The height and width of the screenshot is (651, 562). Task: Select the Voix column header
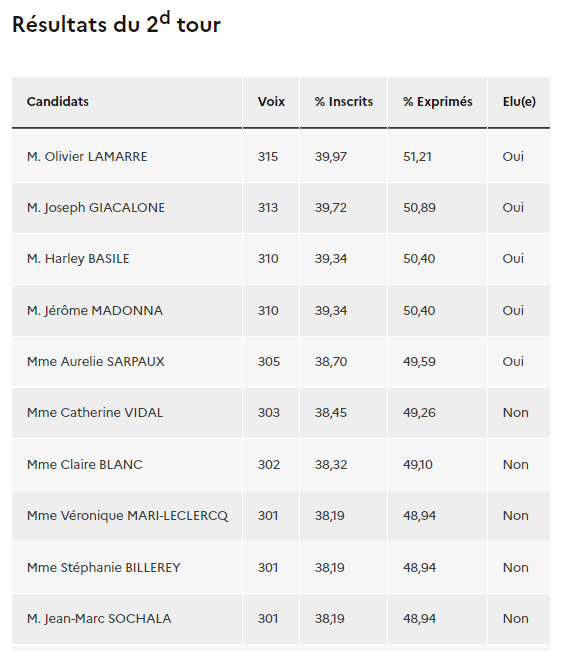pyautogui.click(x=271, y=102)
